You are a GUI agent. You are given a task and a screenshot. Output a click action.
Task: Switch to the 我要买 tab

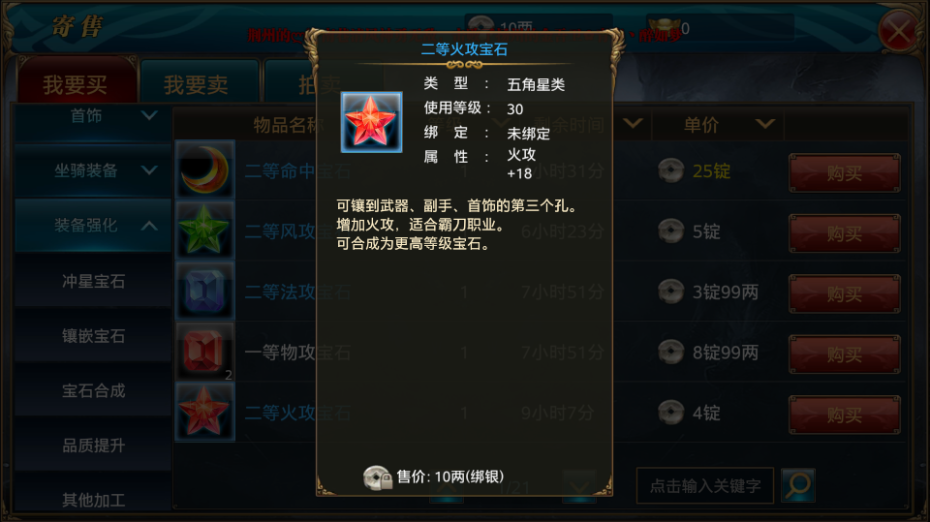click(77, 82)
